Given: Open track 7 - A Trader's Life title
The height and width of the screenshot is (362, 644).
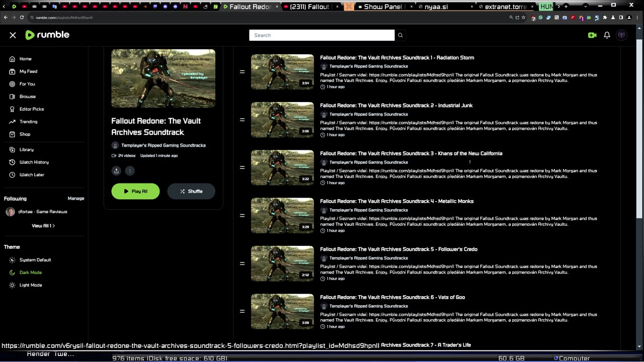Looking at the screenshot, I should pos(426,345).
